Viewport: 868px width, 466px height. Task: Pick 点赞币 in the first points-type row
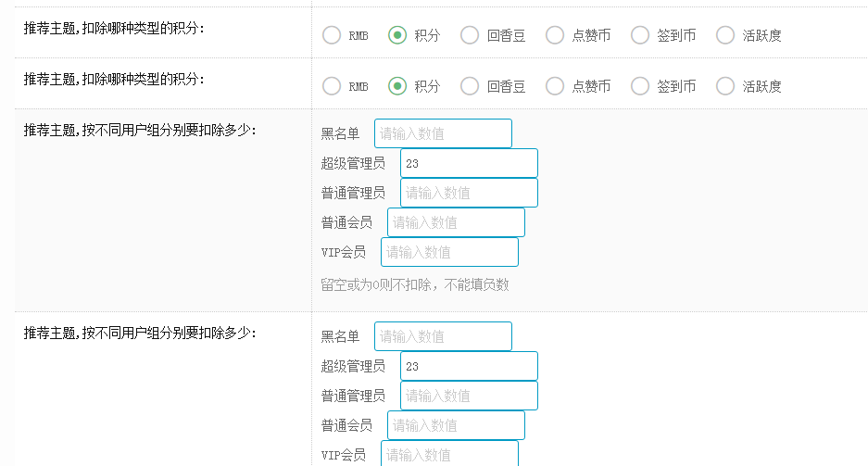[555, 35]
